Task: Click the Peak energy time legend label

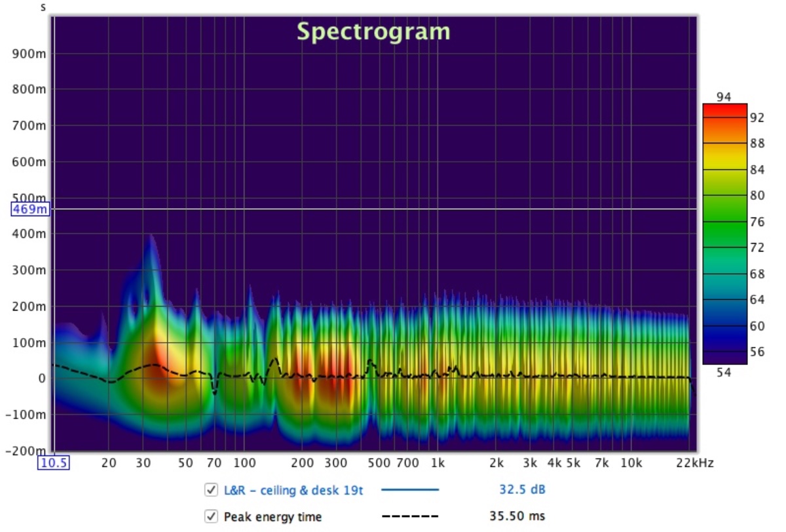Action: click(272, 517)
